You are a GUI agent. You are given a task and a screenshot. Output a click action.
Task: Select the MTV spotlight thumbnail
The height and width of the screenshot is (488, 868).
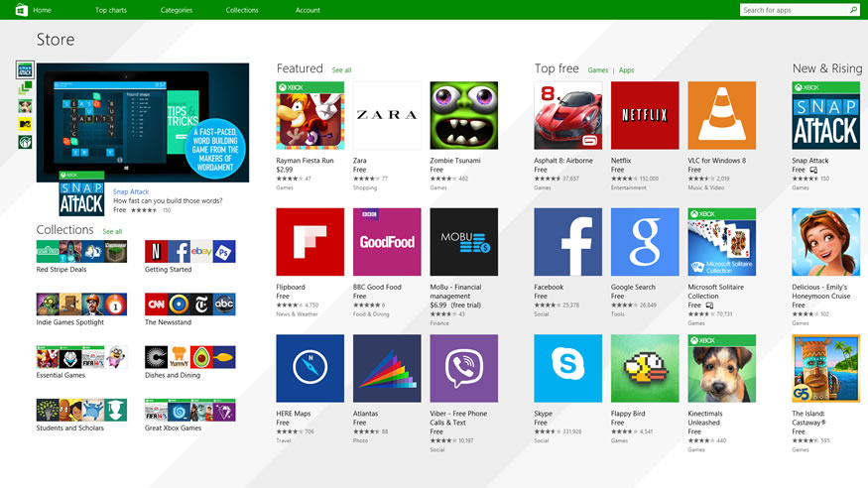(x=25, y=124)
